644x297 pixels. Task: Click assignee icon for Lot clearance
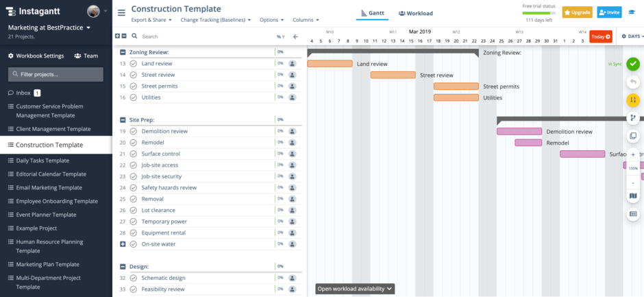[292, 210]
